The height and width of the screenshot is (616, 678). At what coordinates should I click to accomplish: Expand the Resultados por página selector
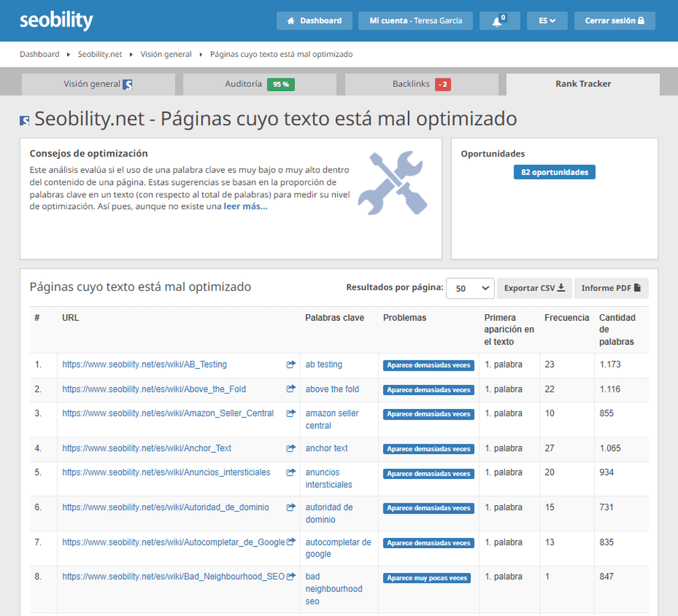(470, 288)
